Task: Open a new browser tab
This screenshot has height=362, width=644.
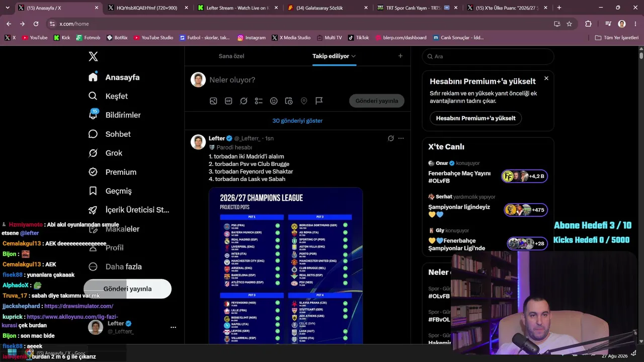Action: pyautogui.click(x=559, y=8)
